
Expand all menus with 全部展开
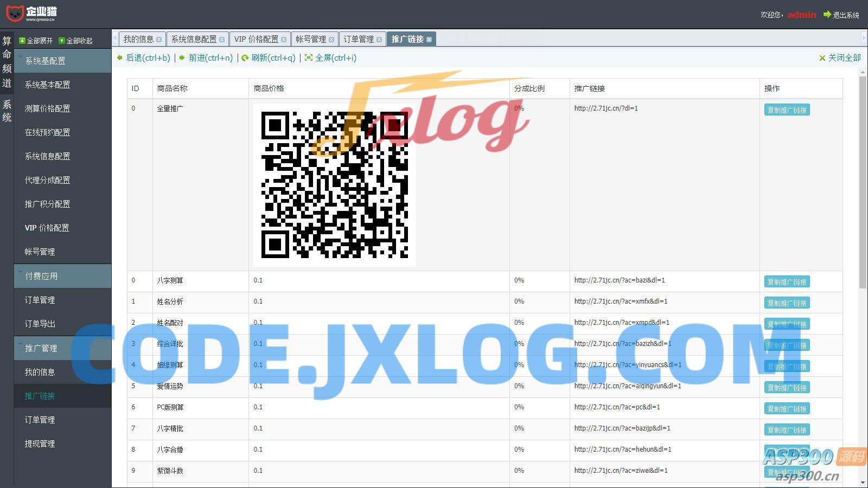(36, 41)
